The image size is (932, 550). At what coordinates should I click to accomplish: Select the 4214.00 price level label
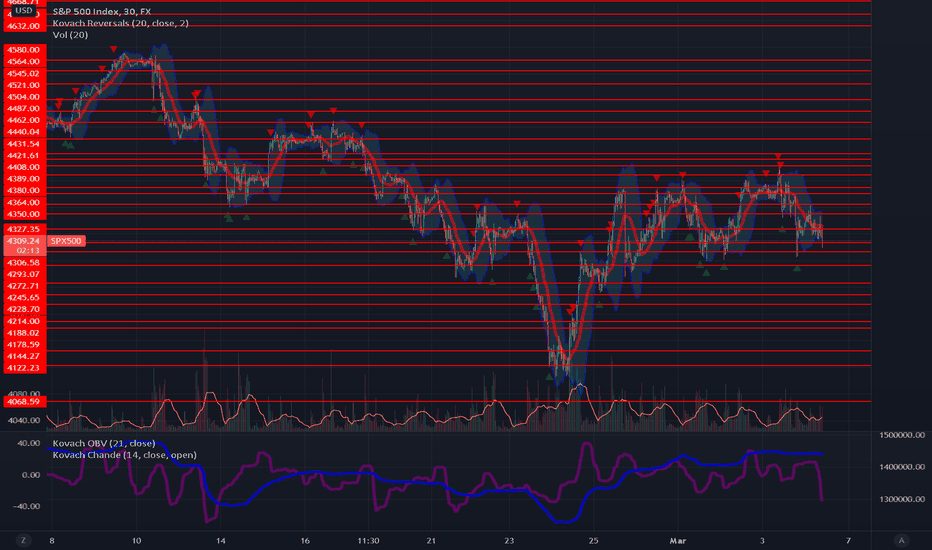pos(24,321)
